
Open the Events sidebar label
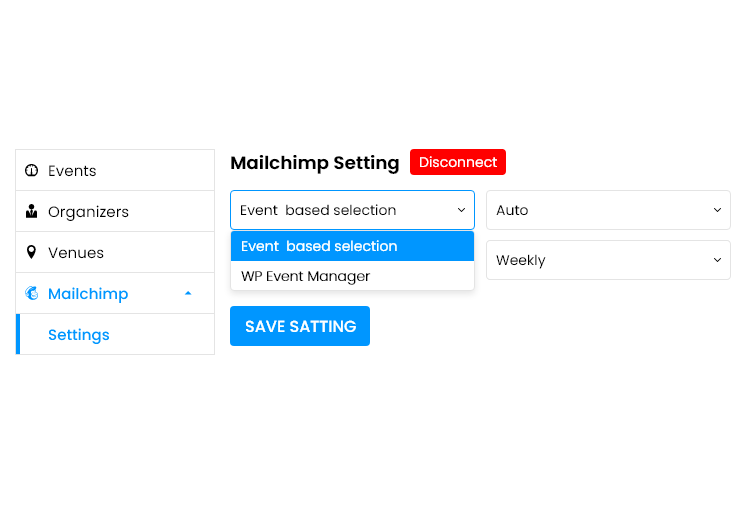(72, 171)
